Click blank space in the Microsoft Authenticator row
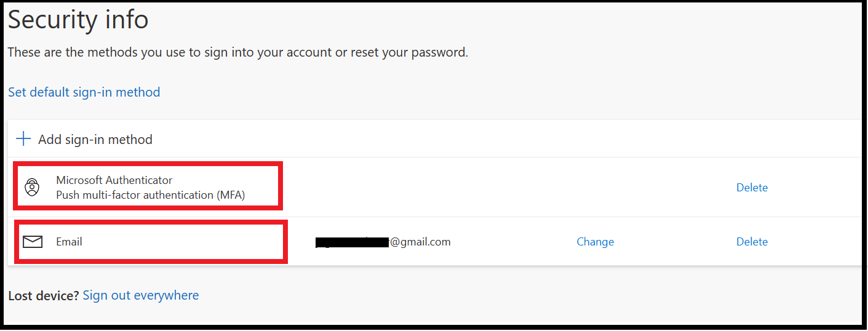 (x=492, y=188)
